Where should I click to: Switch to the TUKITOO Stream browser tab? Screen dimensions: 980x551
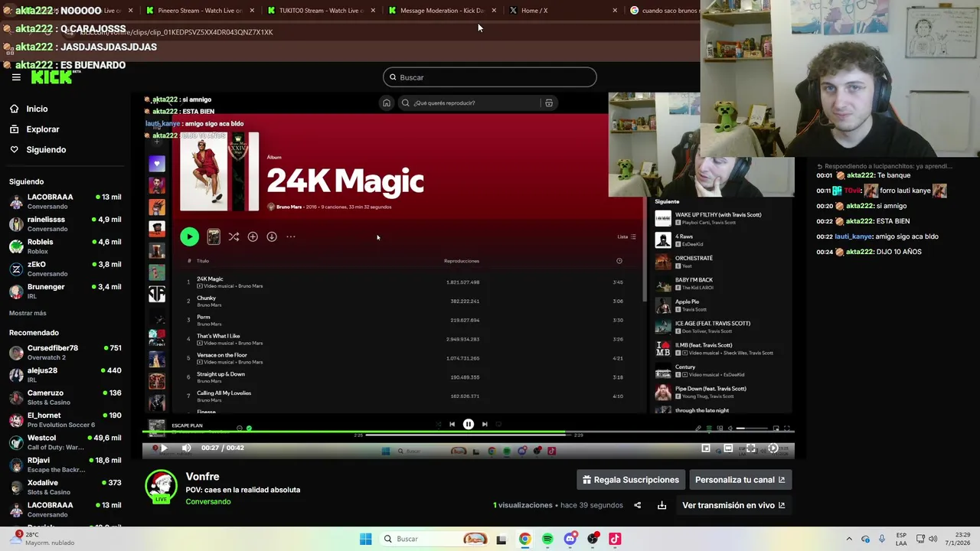[322, 11]
